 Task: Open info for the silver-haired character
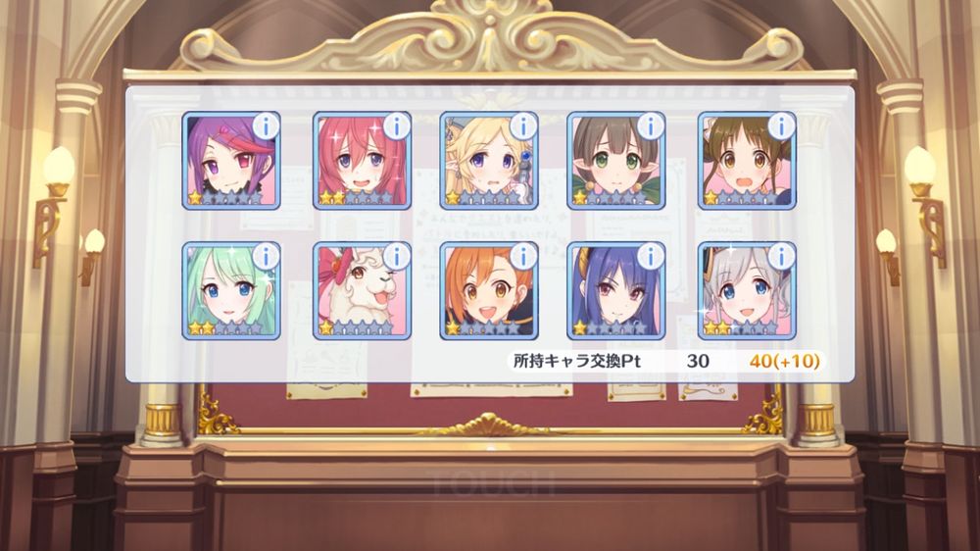(781, 257)
